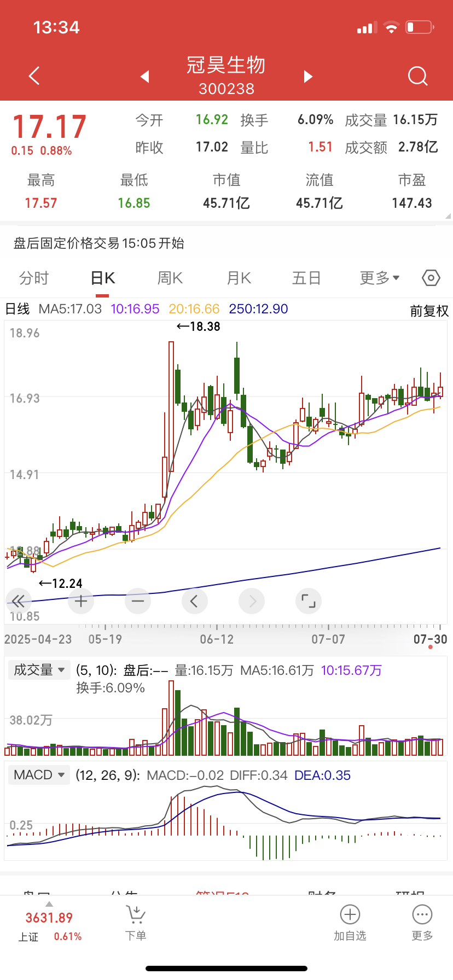Open chart settings hexagon icon
This screenshot has width=453, height=980.
click(431, 278)
